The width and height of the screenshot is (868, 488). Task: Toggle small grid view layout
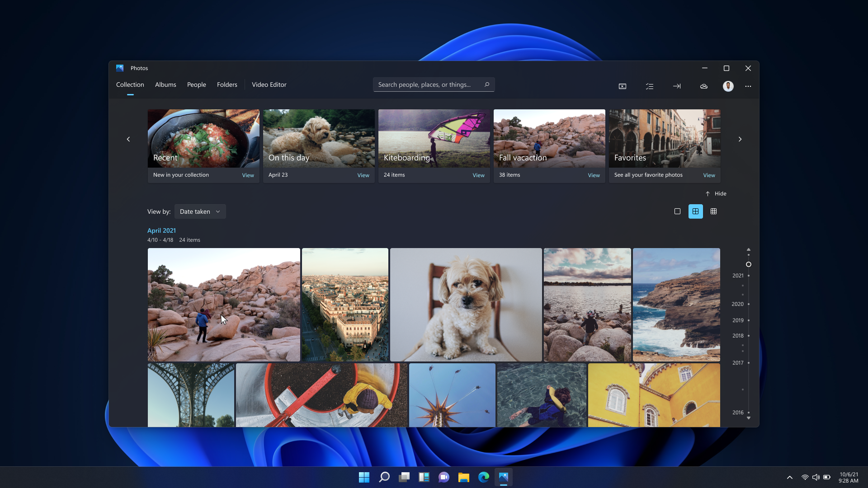(713, 211)
